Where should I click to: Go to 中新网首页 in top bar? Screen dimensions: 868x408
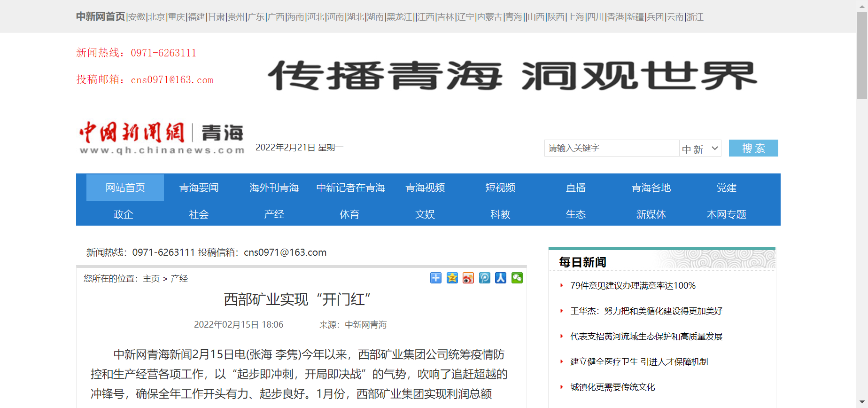[x=101, y=17]
